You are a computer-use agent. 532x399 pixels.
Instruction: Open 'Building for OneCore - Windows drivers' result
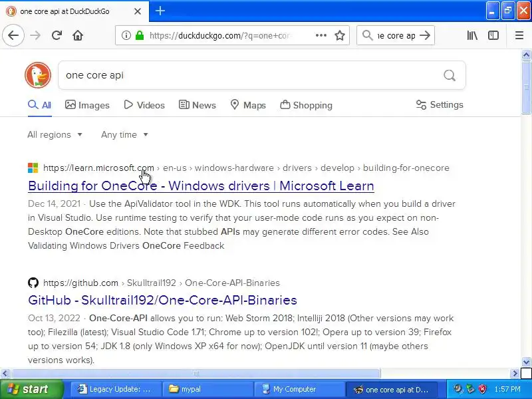click(x=201, y=186)
